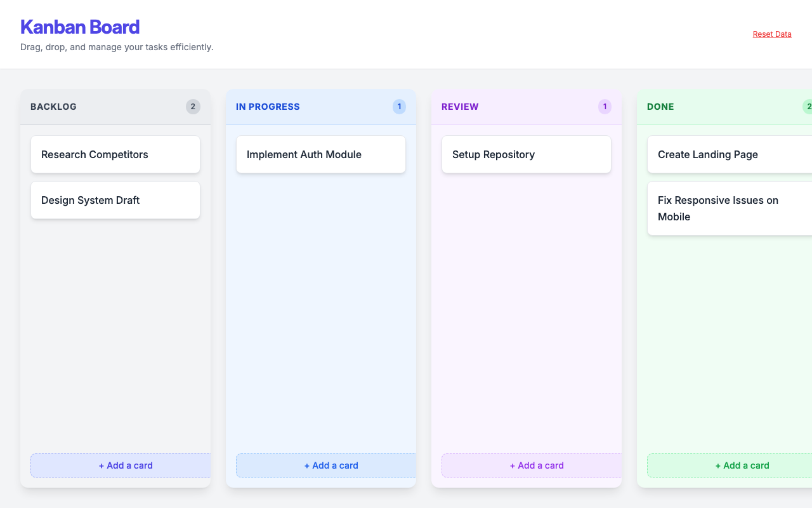
Task: Click the Review count badge
Action: point(605,107)
